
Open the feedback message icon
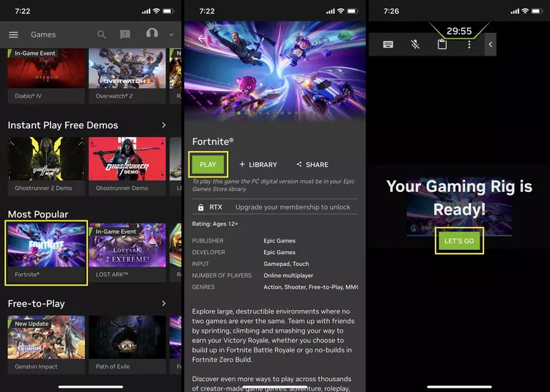tap(125, 34)
